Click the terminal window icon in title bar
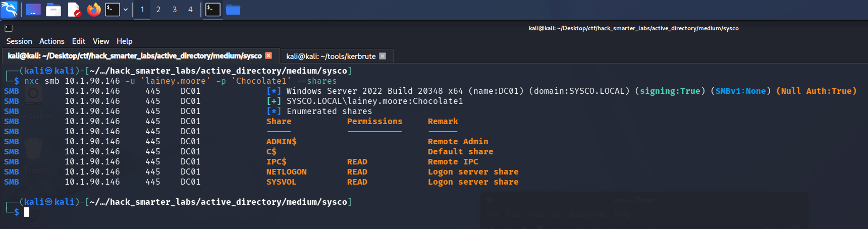The height and width of the screenshot is (229, 868). [x=9, y=28]
